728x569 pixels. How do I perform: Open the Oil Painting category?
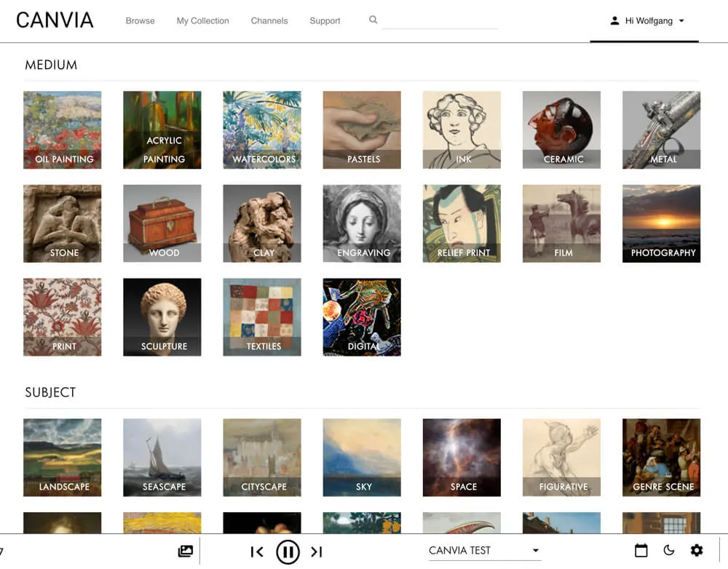[62, 130]
